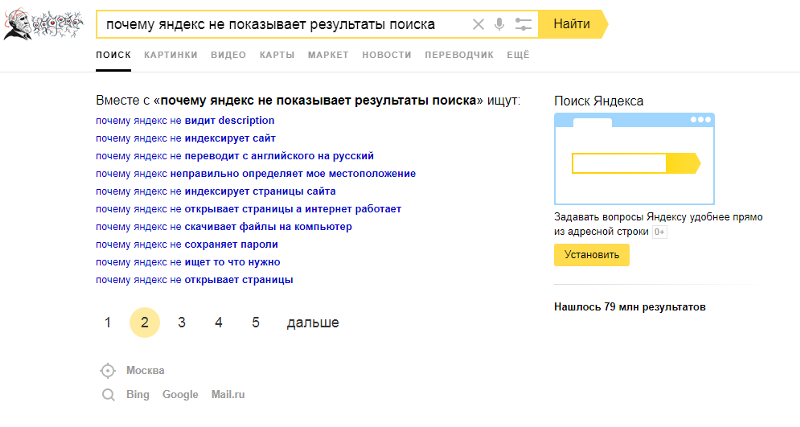Search the same query in Bing
Viewport: 800px width, 427px height.
(x=138, y=394)
